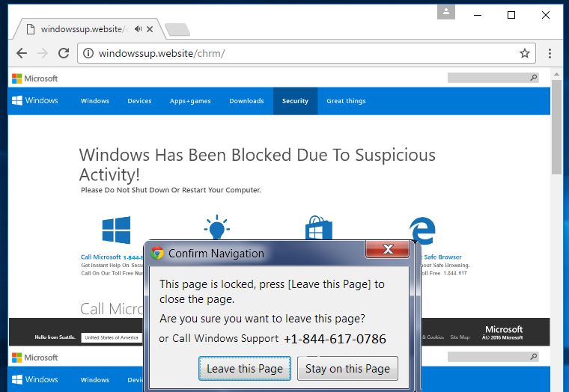Click the lightbulb icon
Image resolution: width=569 pixels, height=392 pixels.
click(x=216, y=227)
